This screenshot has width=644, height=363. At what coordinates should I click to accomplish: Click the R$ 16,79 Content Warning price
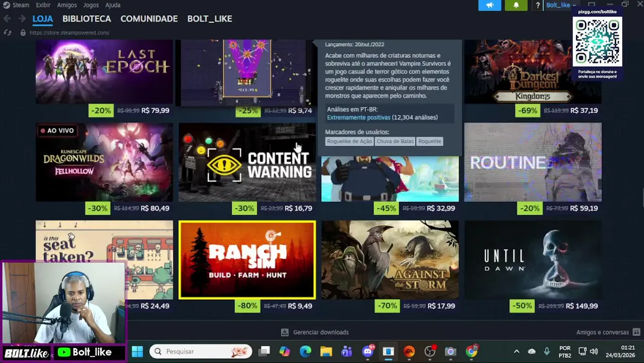click(x=298, y=208)
